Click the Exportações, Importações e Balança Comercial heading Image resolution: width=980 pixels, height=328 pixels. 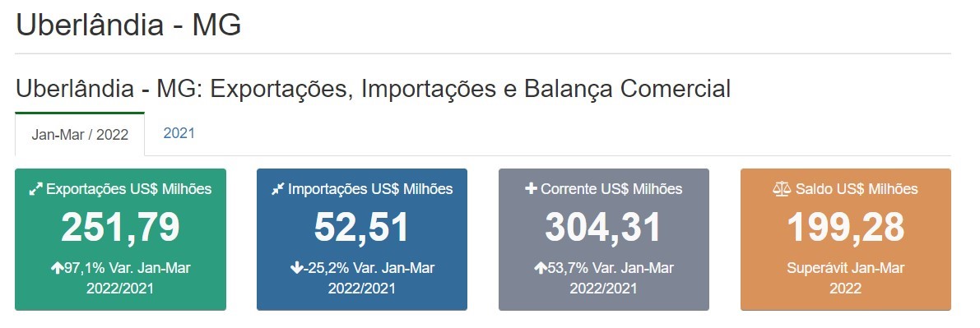coord(470,89)
